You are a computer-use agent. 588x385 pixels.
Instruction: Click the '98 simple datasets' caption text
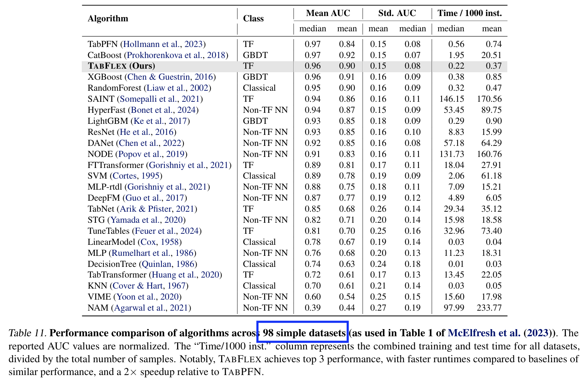(x=304, y=333)
